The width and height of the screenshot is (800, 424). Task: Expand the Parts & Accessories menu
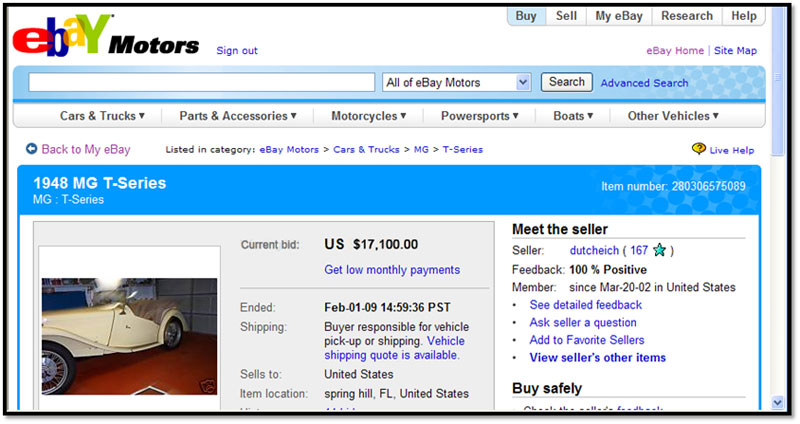tap(238, 116)
